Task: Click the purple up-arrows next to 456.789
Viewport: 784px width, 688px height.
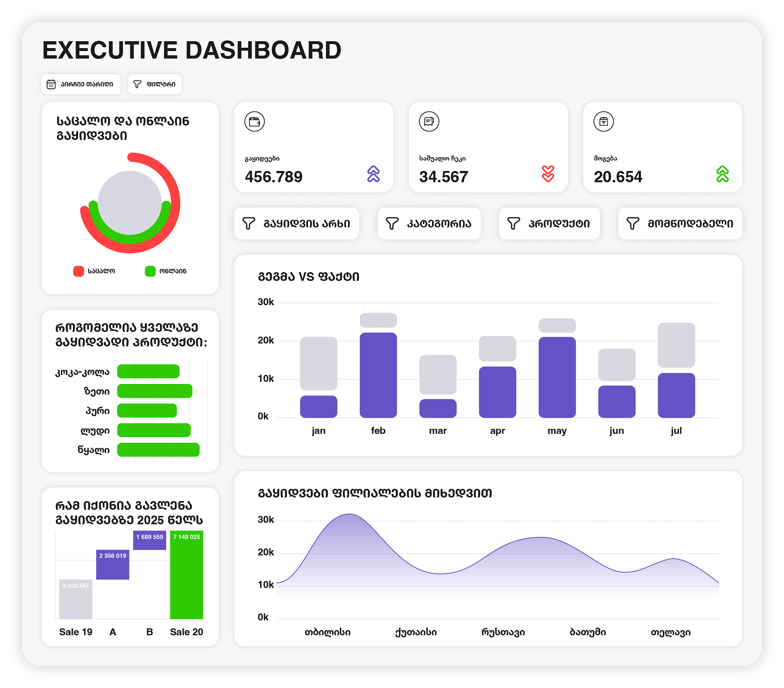Action: coord(373,174)
